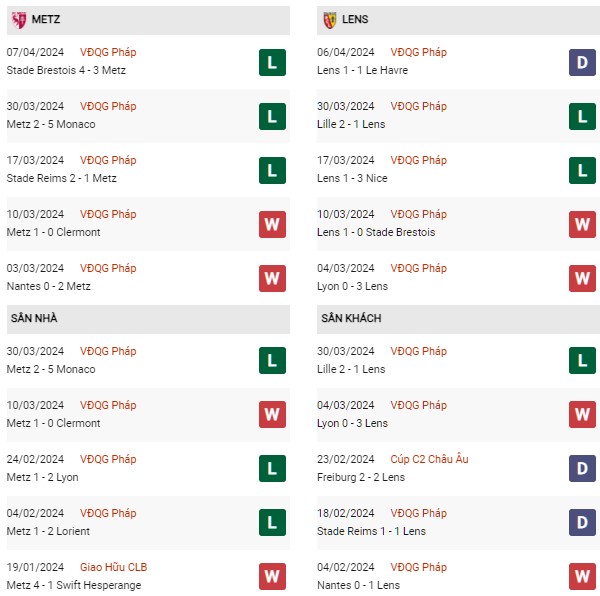The image size is (600, 596).
Task: Click the W badge for Lens 1-0 Stade Brestois
Action: click(x=582, y=224)
